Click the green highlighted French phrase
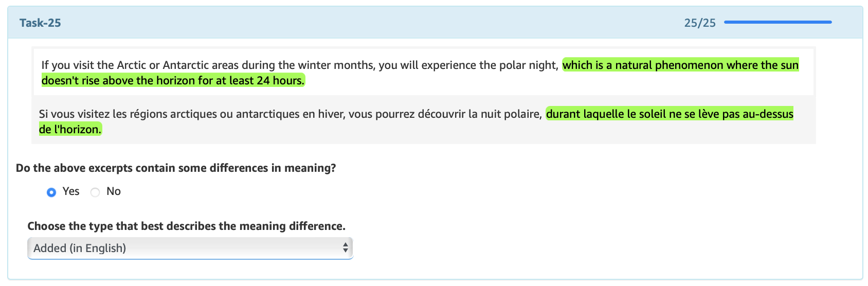The width and height of the screenshot is (868, 286). click(669, 114)
